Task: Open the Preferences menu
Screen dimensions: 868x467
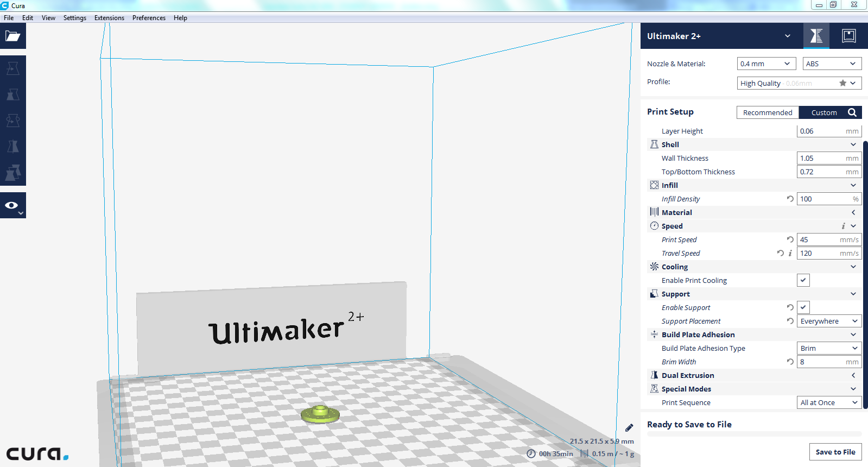Action: (x=149, y=18)
